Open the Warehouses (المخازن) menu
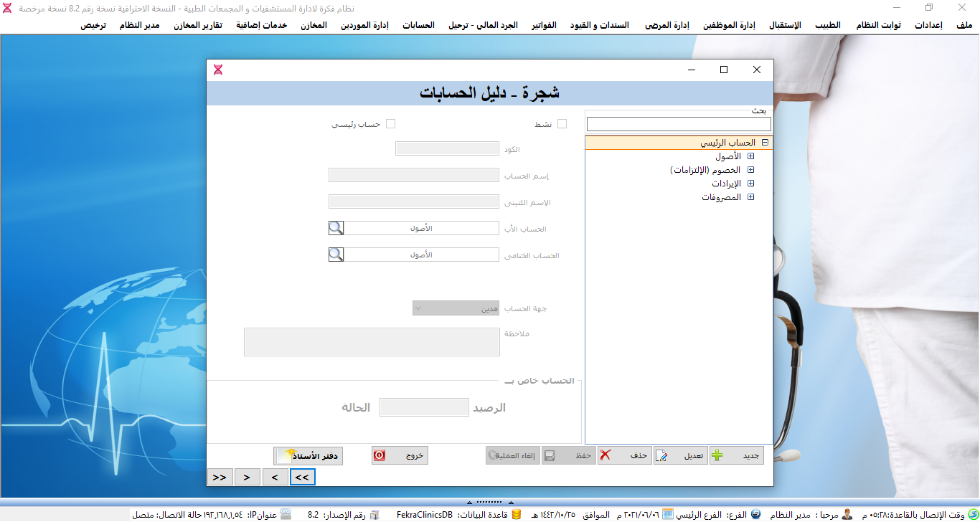This screenshot has width=980, height=522. tap(315, 25)
